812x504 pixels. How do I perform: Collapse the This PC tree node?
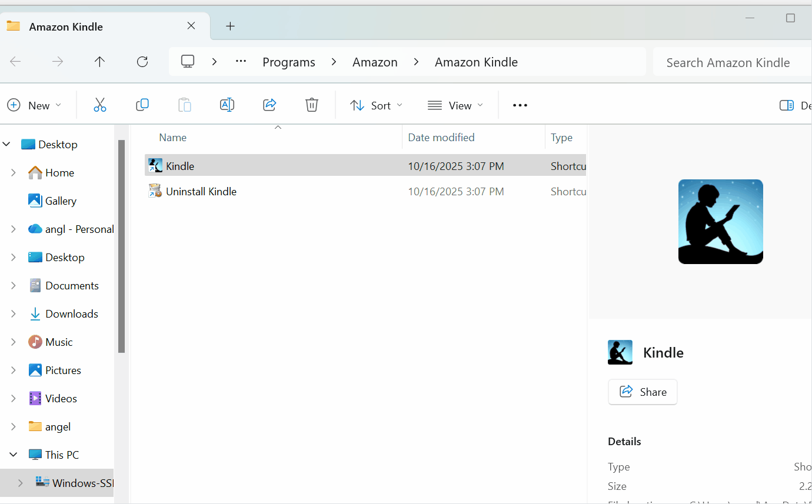click(x=13, y=455)
